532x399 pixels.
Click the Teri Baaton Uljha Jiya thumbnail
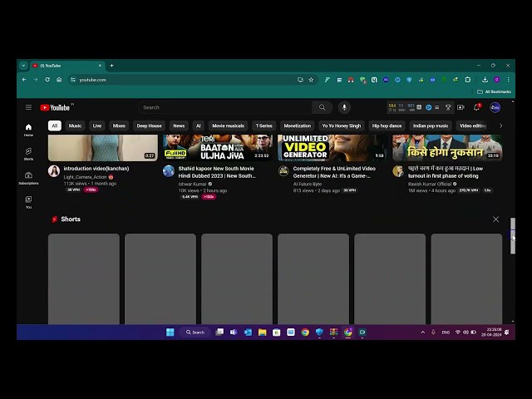point(218,148)
